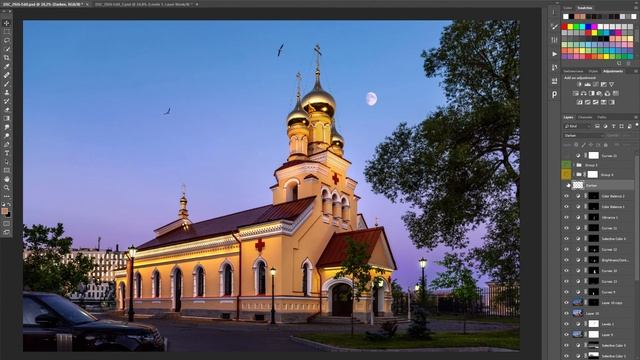
Task: Add a Levels adjustment from Adjustments panel
Action: point(587,84)
